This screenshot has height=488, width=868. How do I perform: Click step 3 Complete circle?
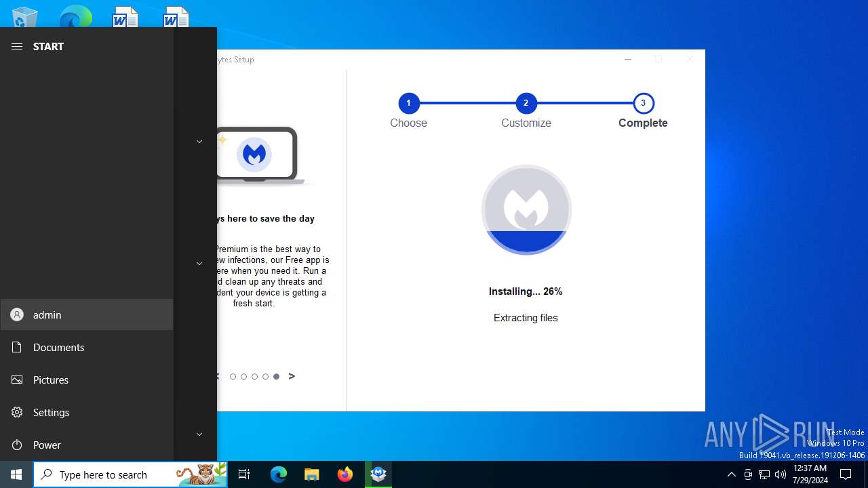point(643,103)
